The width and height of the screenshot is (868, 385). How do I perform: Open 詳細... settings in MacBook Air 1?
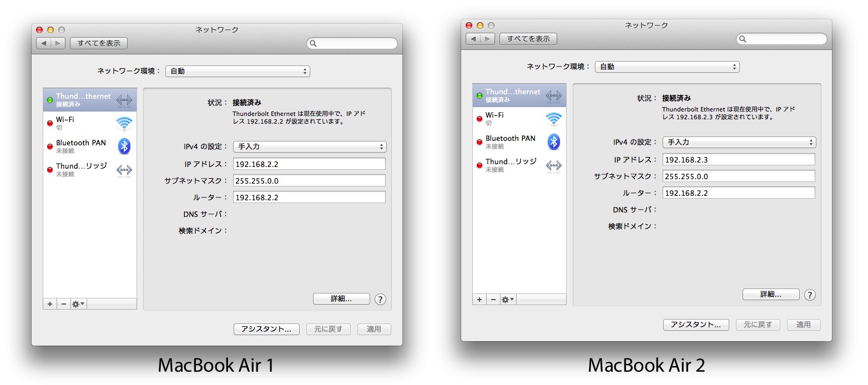coord(341,298)
